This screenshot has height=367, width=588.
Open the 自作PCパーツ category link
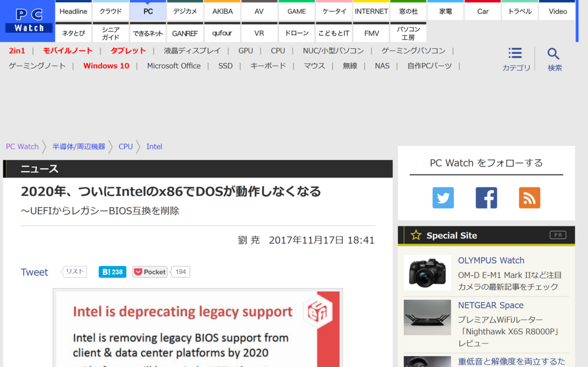[x=430, y=65]
